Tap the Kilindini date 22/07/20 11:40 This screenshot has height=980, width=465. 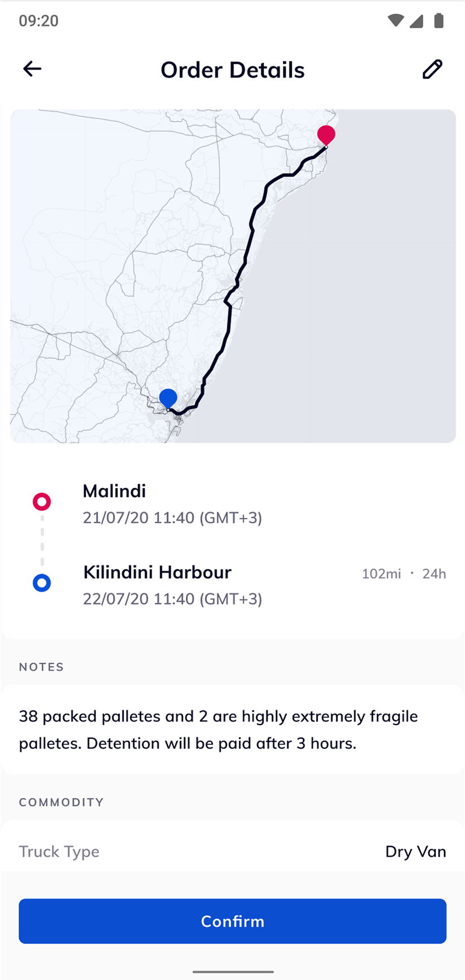[172, 599]
